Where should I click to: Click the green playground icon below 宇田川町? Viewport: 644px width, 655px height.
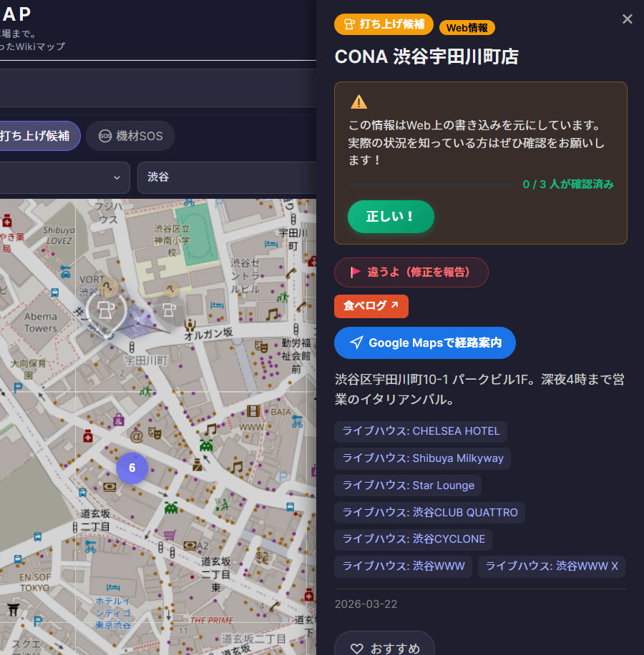145,391
